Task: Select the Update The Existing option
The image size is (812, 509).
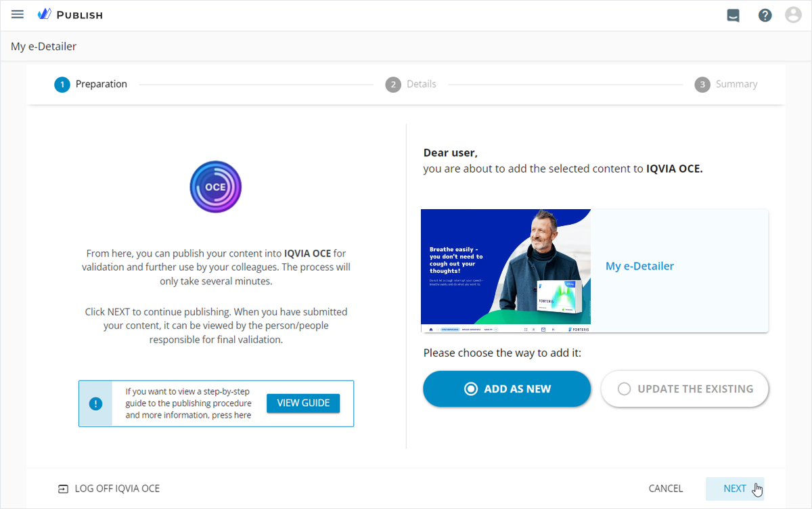Action: (685, 389)
